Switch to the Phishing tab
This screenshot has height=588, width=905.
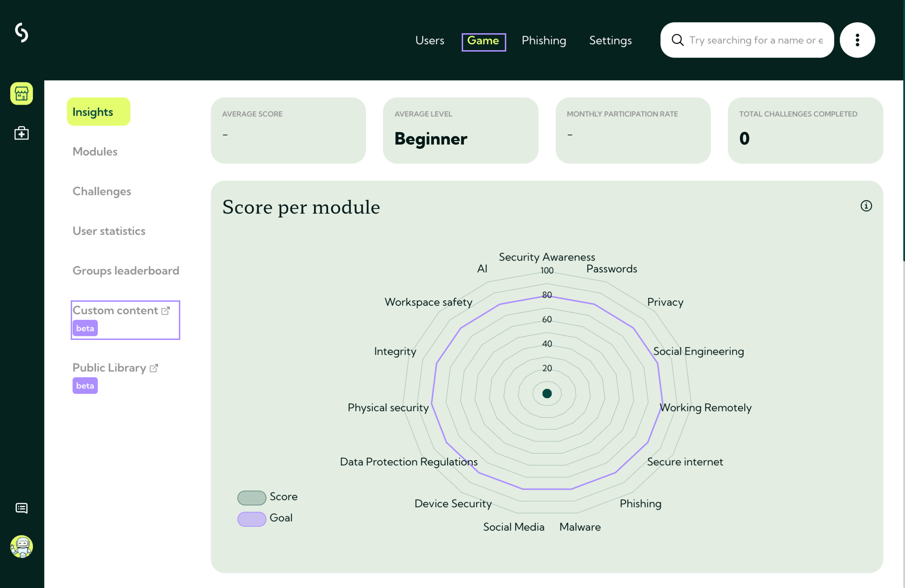544,40
